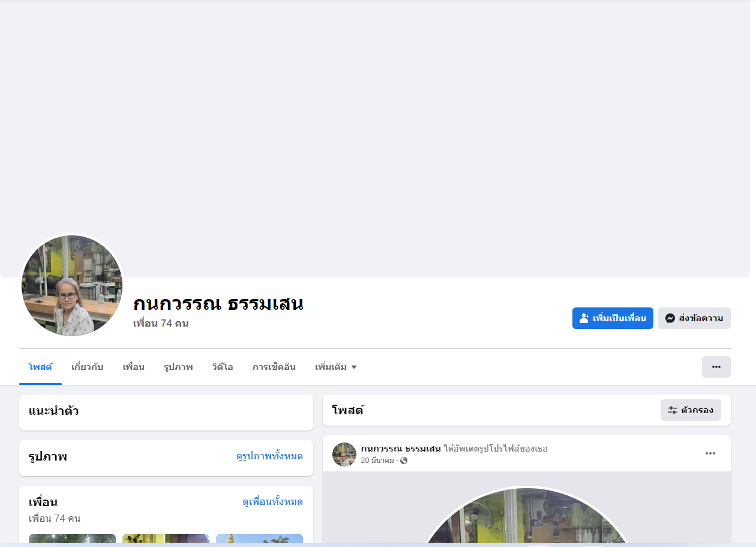Click the ตัวกรอง filter button
This screenshot has height=547, width=756.
[x=691, y=410]
